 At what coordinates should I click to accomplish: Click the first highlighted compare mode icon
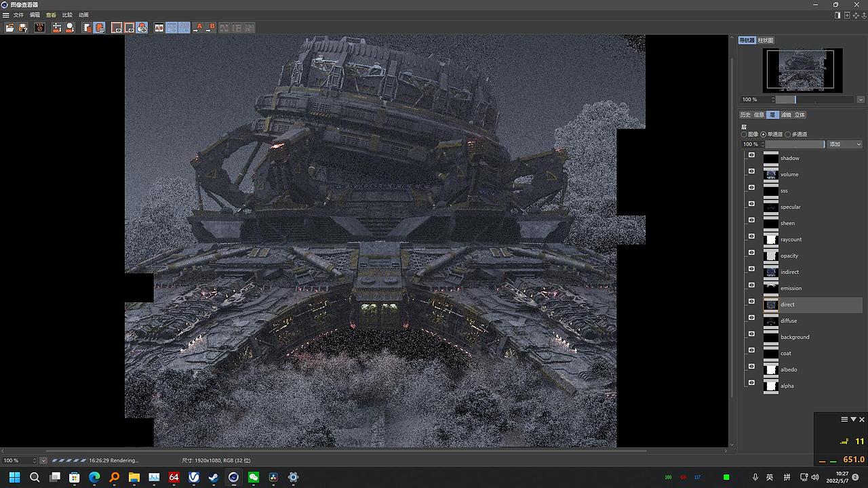coord(172,28)
